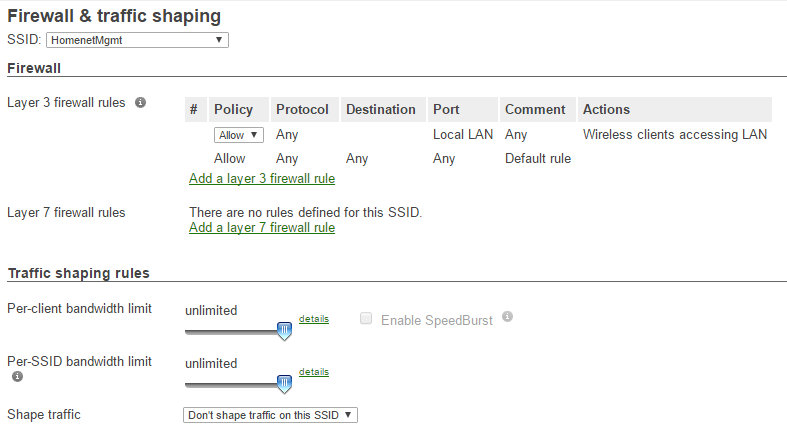This screenshot has height=444, width=787.
Task: Click info icon under Per-SSID bandwidth limit
Action: [16, 377]
